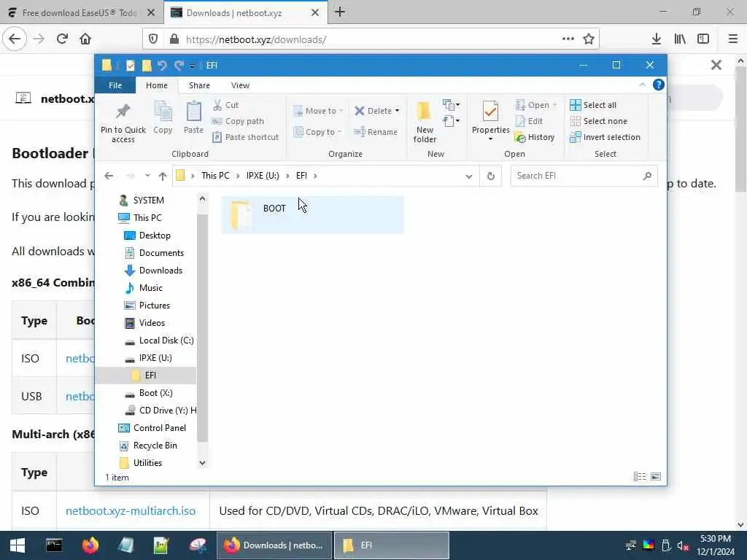Click Pin to Quick access in ribbon

point(123,122)
